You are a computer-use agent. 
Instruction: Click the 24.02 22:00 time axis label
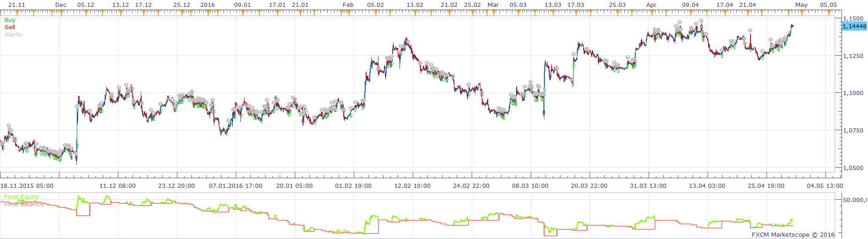pyautogui.click(x=471, y=186)
